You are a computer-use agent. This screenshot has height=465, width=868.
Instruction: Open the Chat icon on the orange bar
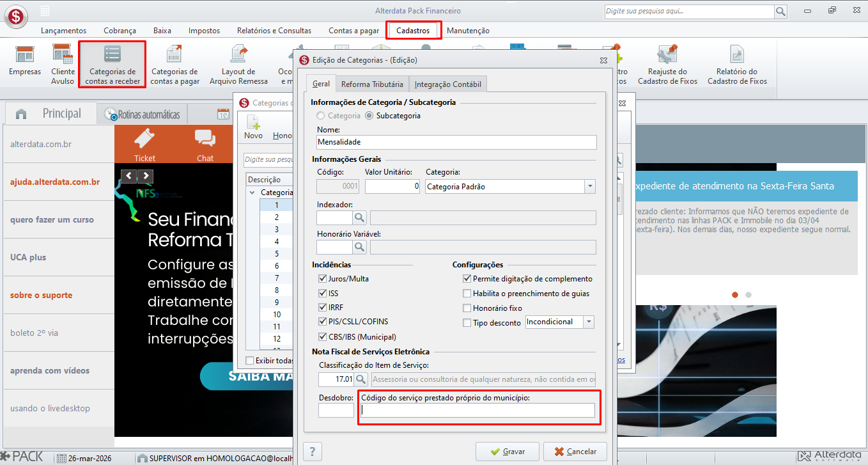click(205, 145)
